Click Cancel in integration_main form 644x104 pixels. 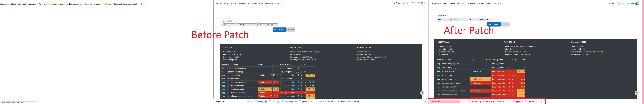(505, 24)
